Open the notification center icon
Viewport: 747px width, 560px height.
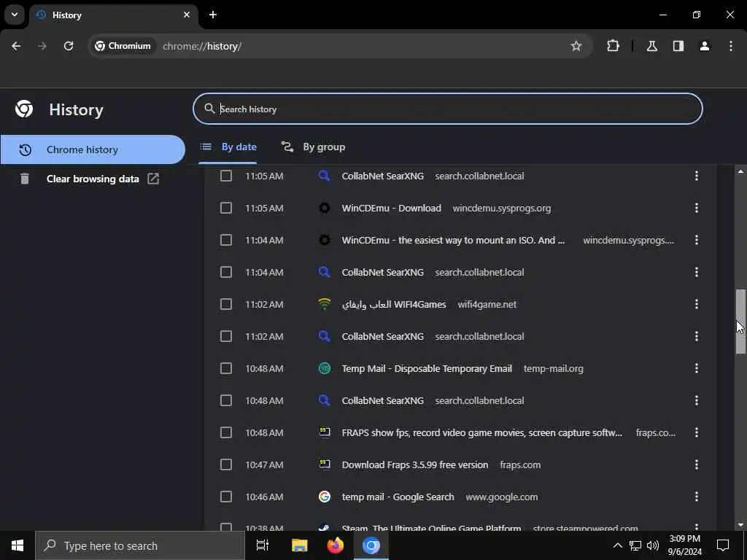723,545
